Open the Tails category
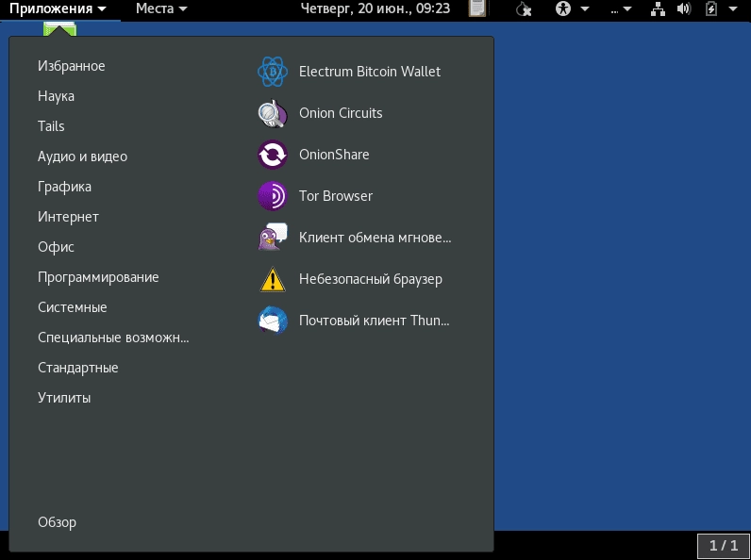751x560 pixels. click(51, 126)
